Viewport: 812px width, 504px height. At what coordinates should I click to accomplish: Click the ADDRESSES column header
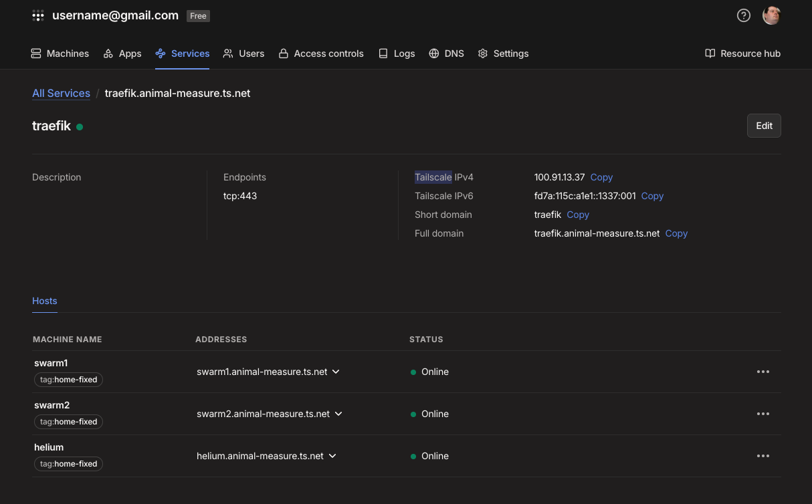221,340
